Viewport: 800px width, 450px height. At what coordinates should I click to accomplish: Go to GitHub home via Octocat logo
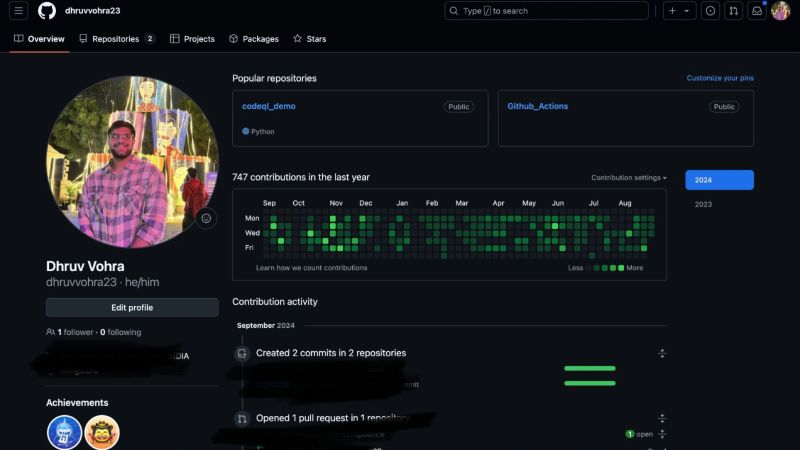[47, 11]
